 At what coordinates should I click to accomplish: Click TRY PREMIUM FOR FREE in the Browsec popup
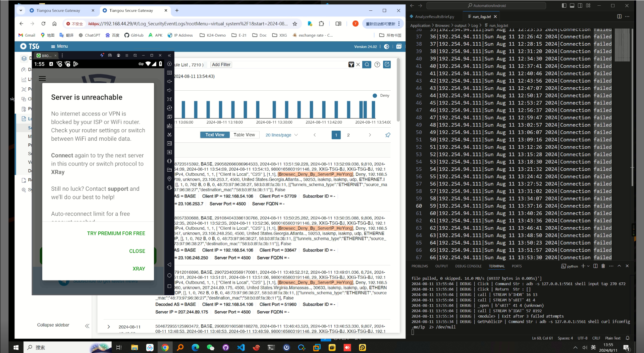[116, 233]
